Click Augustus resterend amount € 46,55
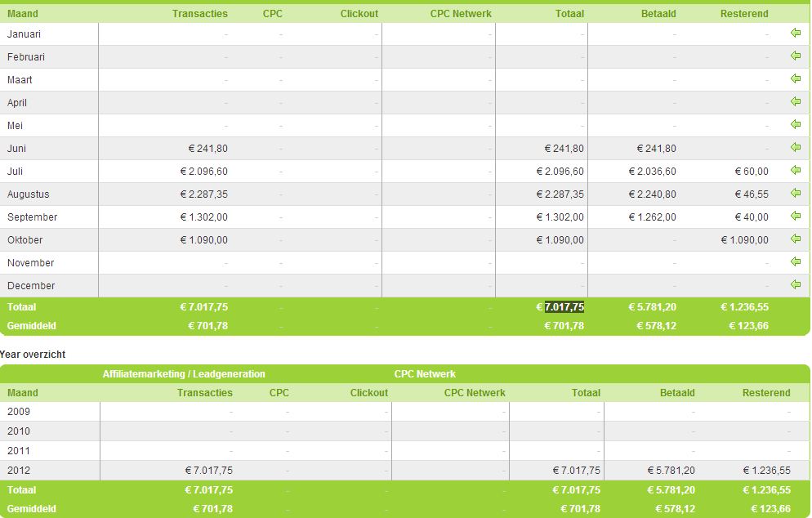This screenshot has width=812, height=518. click(x=752, y=194)
